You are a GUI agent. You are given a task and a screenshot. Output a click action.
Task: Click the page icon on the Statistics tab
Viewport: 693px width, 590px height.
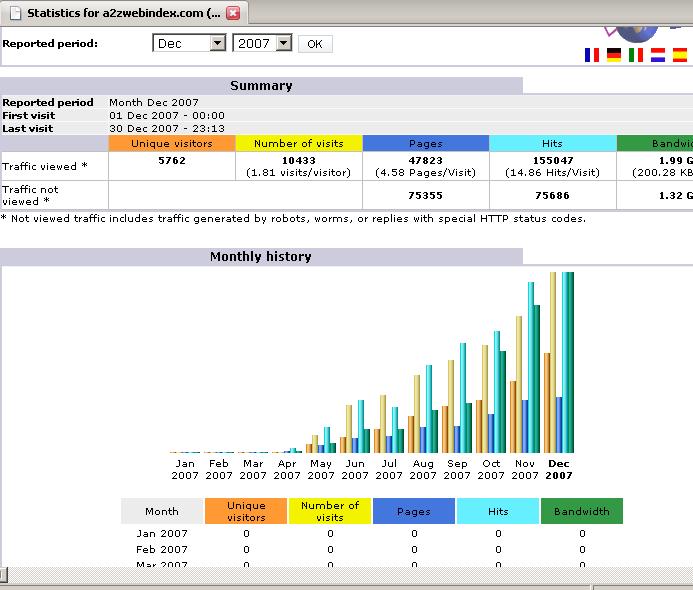14,13
